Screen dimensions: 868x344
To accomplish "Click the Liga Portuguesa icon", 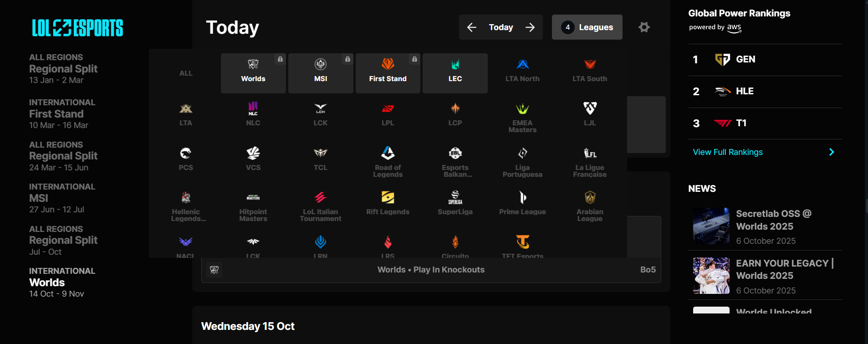I will (x=522, y=153).
